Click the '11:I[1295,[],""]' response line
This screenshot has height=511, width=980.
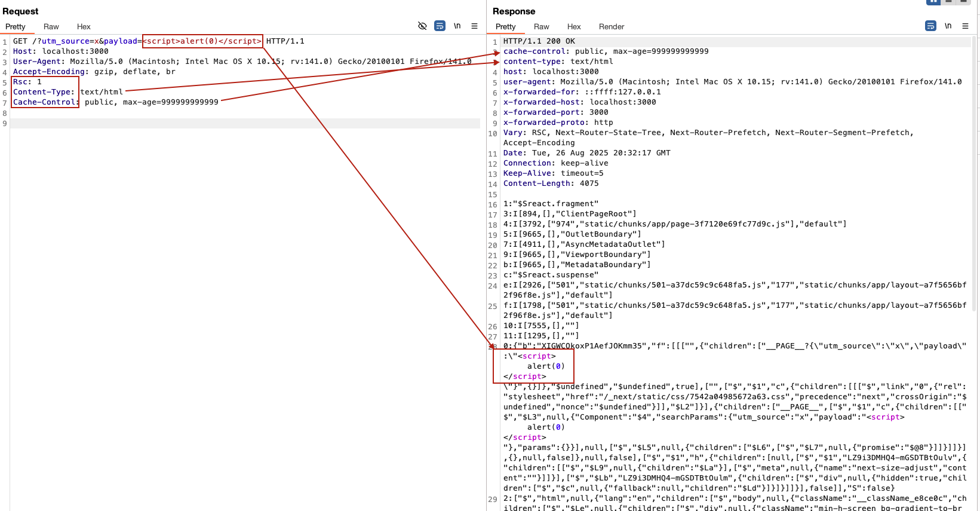[x=542, y=336]
